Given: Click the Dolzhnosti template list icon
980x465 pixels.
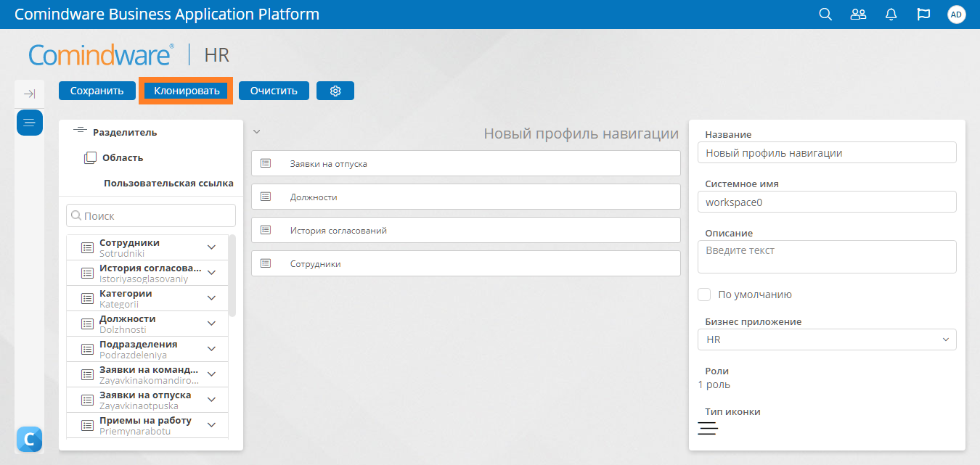Looking at the screenshot, I should pos(87,324).
